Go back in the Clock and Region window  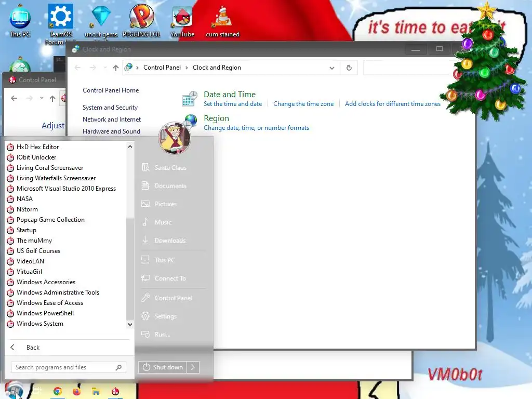tap(77, 68)
